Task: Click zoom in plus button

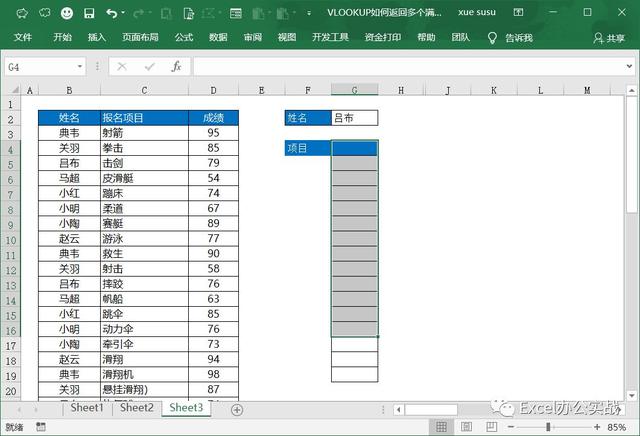Action: [597, 427]
